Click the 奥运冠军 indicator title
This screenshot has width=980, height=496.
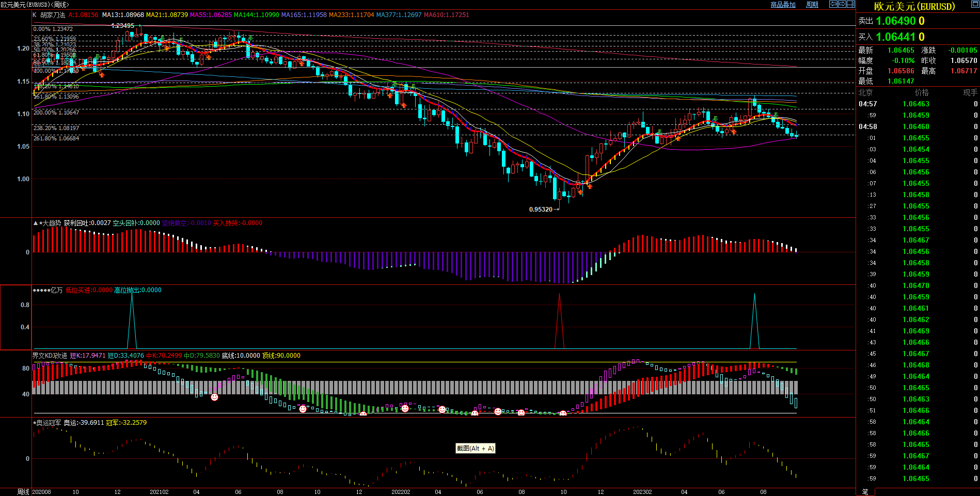point(48,423)
